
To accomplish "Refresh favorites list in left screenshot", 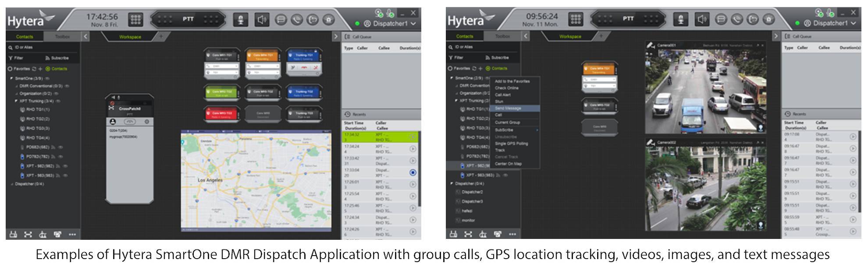I will (34, 69).
